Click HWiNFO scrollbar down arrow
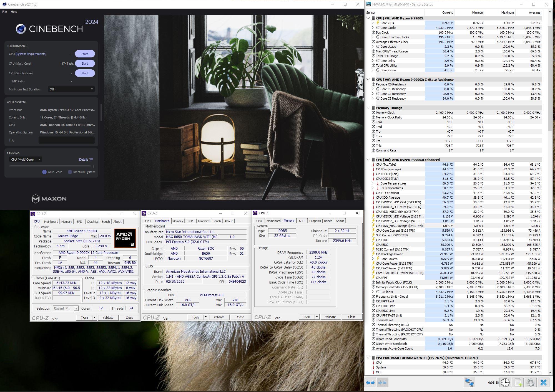The height and width of the screenshot is (392, 555). [550, 373]
